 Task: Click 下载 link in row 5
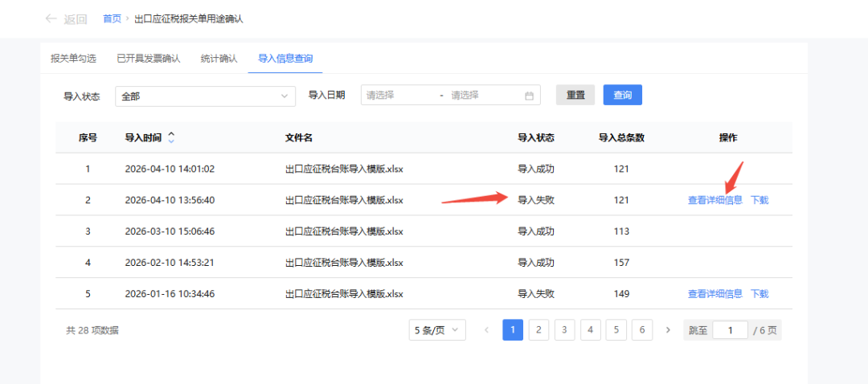point(759,294)
